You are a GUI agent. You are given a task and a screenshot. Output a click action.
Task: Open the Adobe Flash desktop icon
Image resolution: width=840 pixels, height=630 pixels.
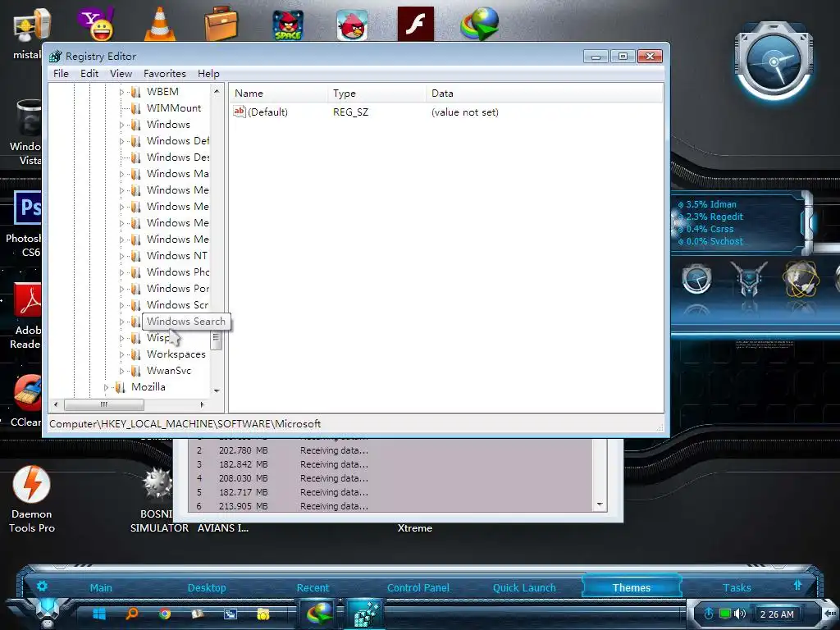(416, 24)
